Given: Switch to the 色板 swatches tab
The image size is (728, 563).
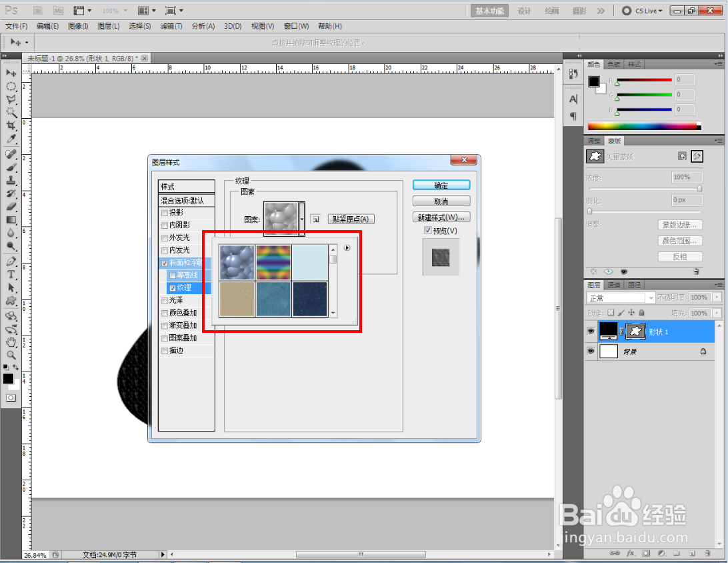Looking at the screenshot, I should click(x=614, y=65).
